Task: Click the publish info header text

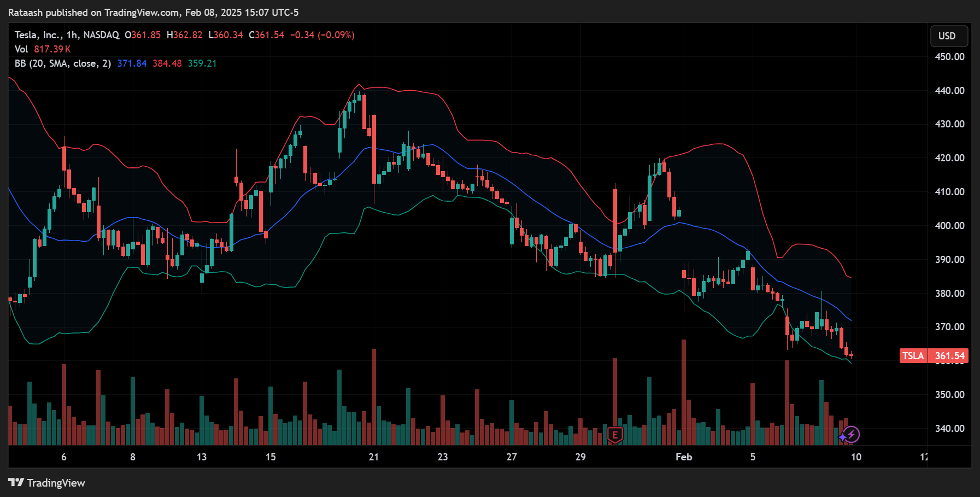Action: (154, 13)
